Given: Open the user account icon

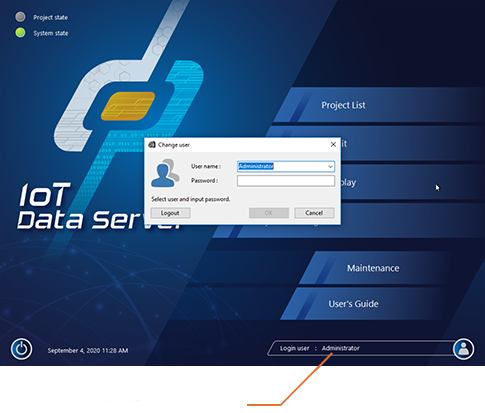Looking at the screenshot, I should 463,349.
